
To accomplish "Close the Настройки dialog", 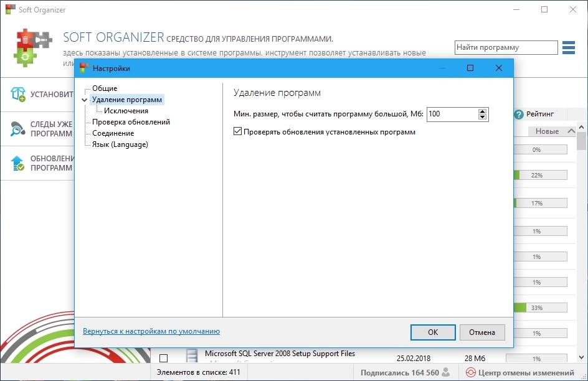I will tap(499, 68).
